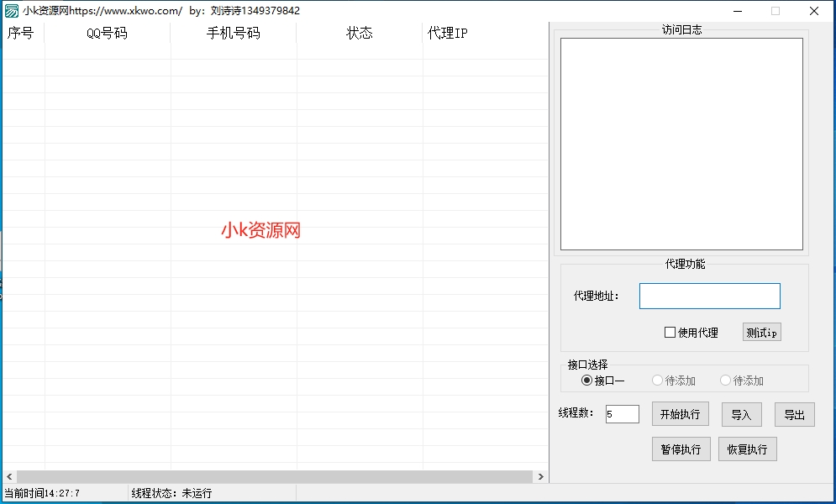Viewport: 836px width, 504px height.
Task: Click the 导入 button
Action: 741,414
